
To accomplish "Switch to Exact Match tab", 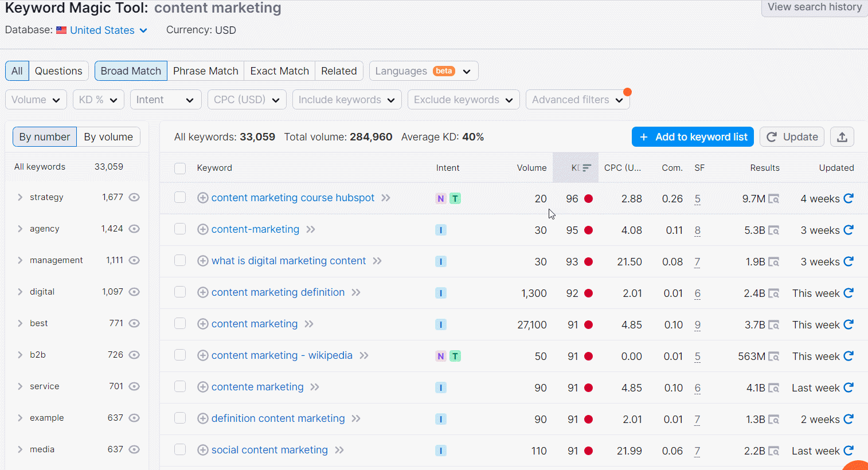I will pyautogui.click(x=280, y=71).
